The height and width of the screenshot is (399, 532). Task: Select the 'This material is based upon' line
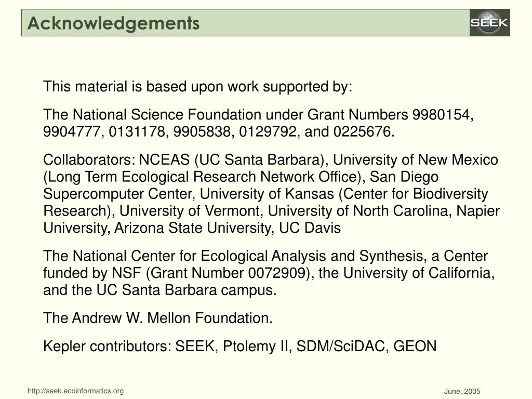198,87
